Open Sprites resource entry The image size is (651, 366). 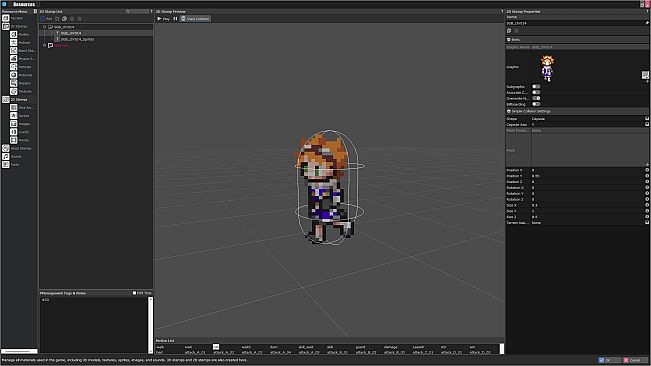[x=20, y=116]
